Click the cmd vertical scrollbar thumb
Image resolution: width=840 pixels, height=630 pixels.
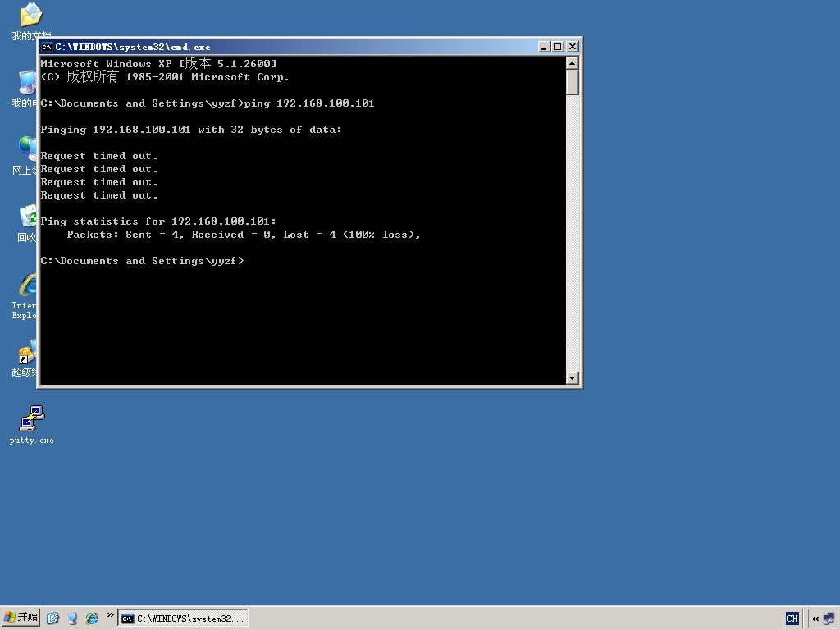click(572, 82)
